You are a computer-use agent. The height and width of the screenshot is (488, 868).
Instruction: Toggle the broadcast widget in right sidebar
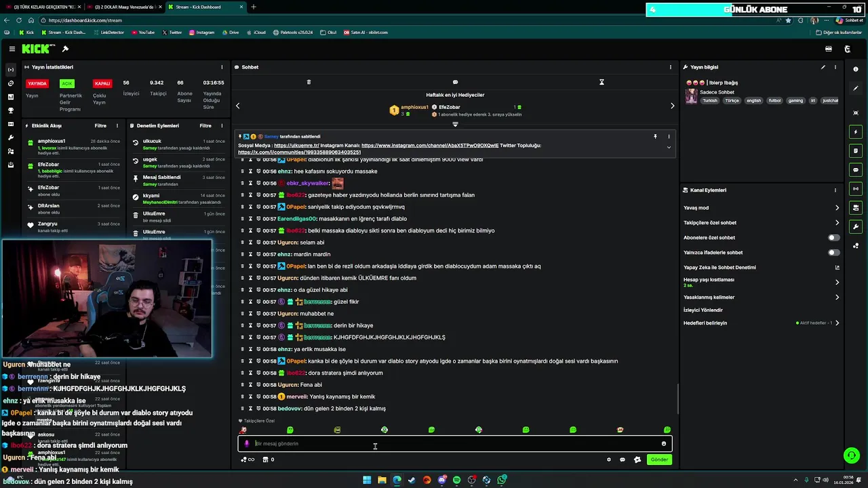pyautogui.click(x=856, y=188)
